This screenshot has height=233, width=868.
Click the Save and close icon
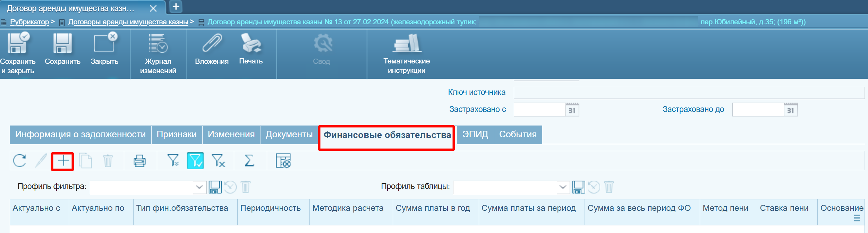(18, 44)
